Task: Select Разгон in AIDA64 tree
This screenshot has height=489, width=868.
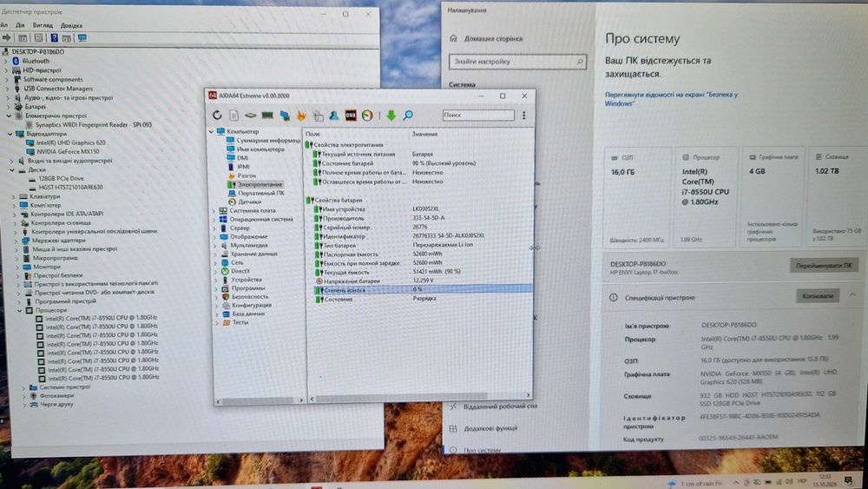Action: [247, 175]
